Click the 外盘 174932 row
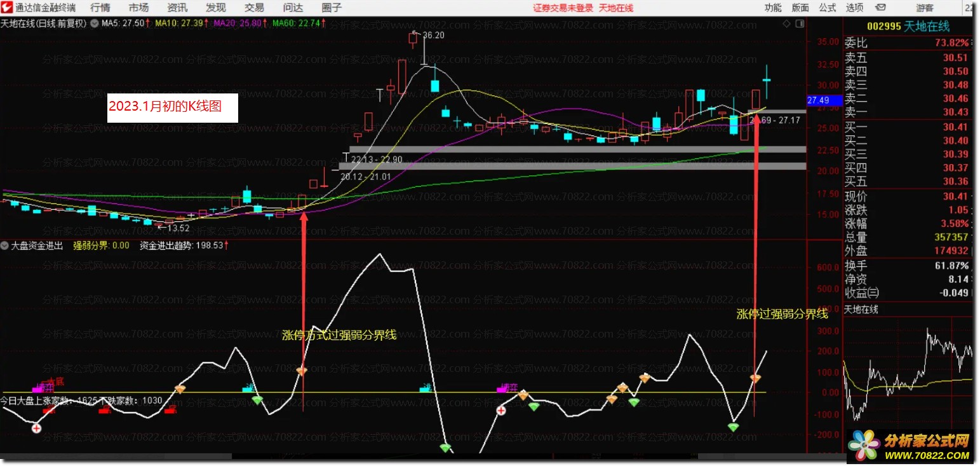The width and height of the screenshot is (980, 466). pos(908,251)
